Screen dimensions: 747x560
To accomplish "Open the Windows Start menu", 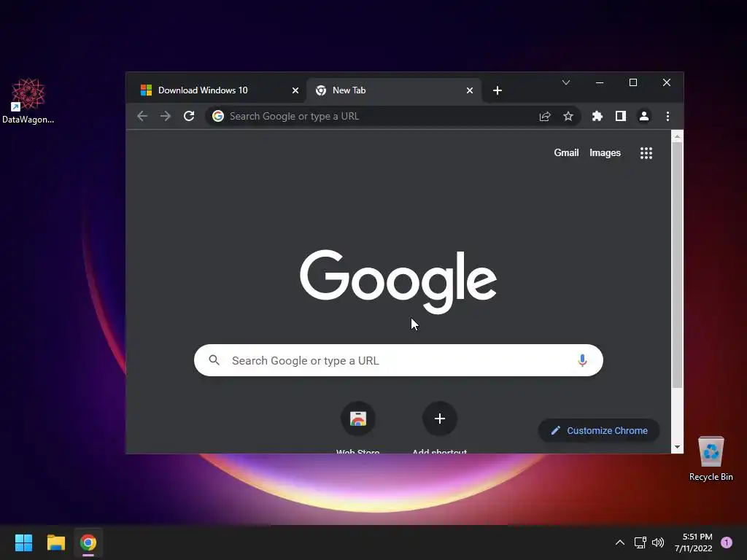I will [x=23, y=542].
